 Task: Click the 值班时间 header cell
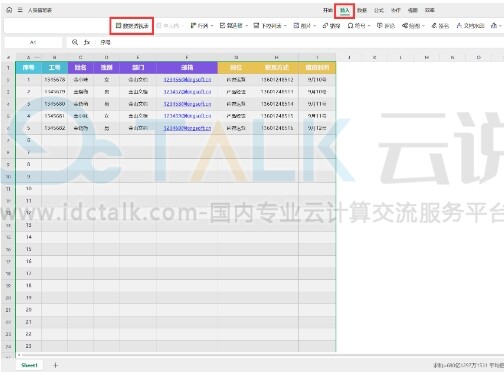click(x=317, y=68)
